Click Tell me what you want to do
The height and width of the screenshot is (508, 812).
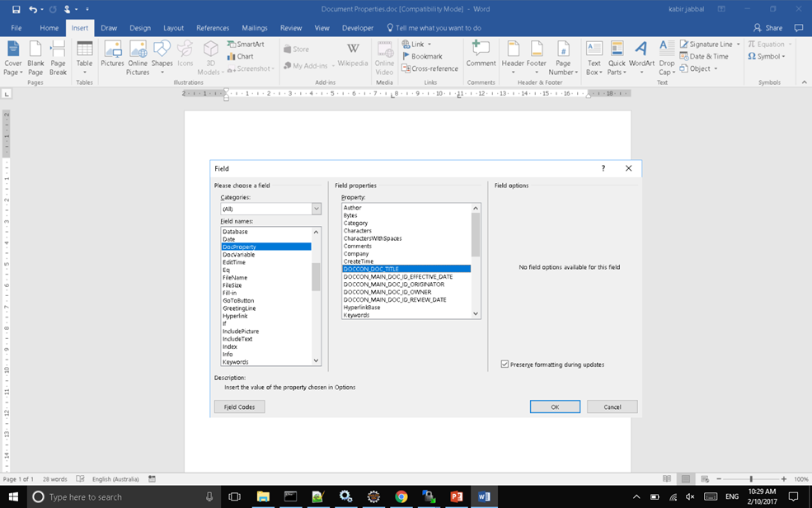(x=434, y=28)
